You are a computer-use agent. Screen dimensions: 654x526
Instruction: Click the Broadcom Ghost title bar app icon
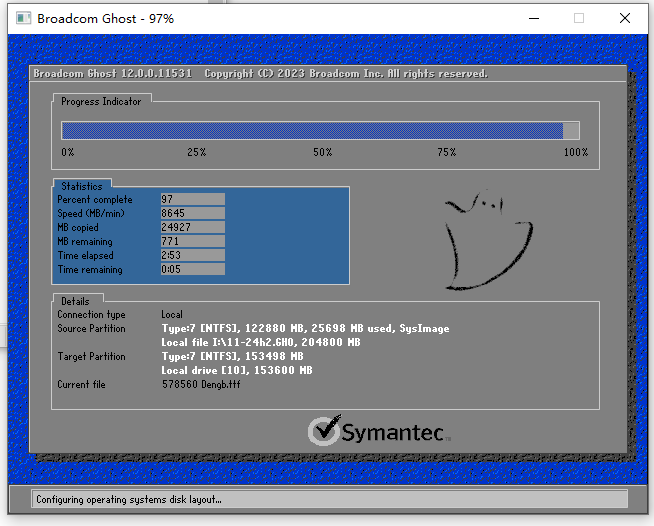pos(24,18)
